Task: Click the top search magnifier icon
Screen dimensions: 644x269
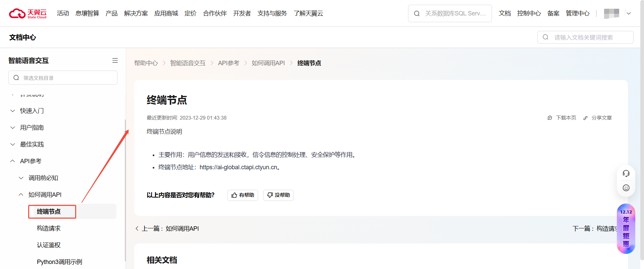Action: click(x=417, y=13)
